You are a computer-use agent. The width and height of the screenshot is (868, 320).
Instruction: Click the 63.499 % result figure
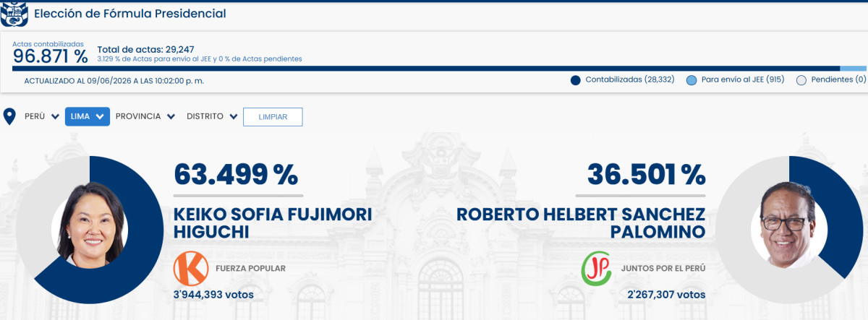(x=236, y=175)
